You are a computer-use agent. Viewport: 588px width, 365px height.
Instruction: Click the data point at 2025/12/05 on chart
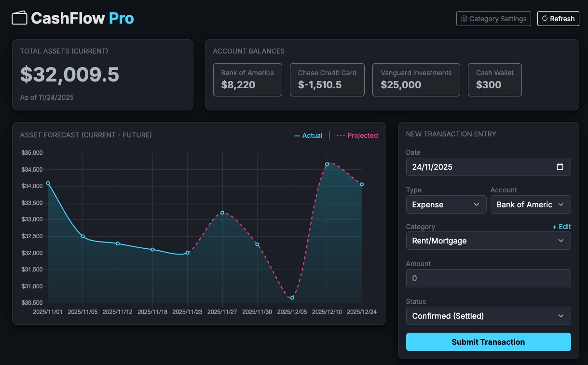pos(292,297)
